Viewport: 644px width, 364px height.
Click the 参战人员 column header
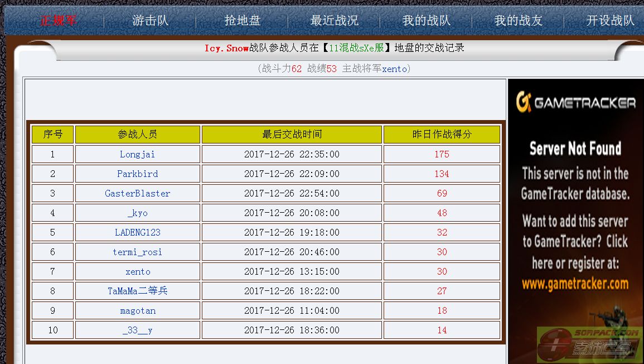point(138,135)
